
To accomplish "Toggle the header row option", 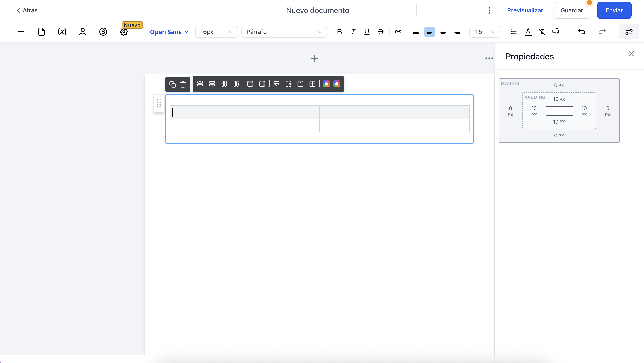I will pos(250,84).
